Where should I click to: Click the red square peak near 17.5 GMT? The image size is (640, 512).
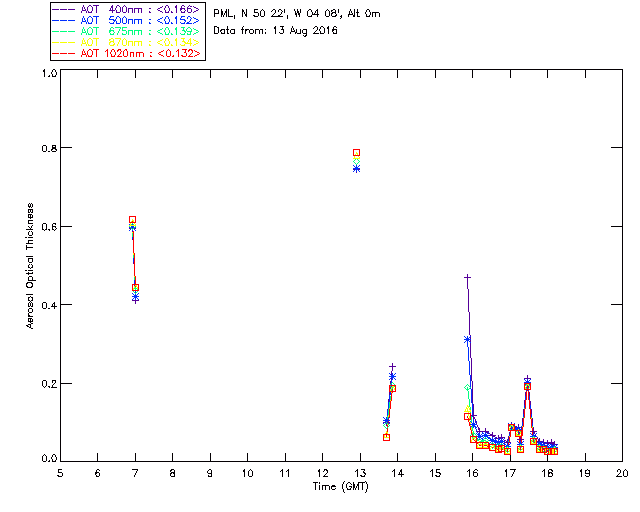tap(527, 386)
